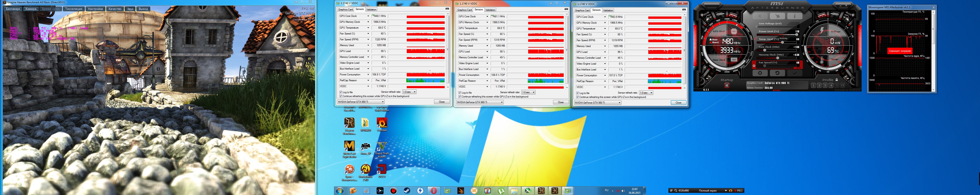Switch to Graphics Card tab in the leftmost GPU-Z window
This screenshot has height=195, width=980.
[x=346, y=9]
